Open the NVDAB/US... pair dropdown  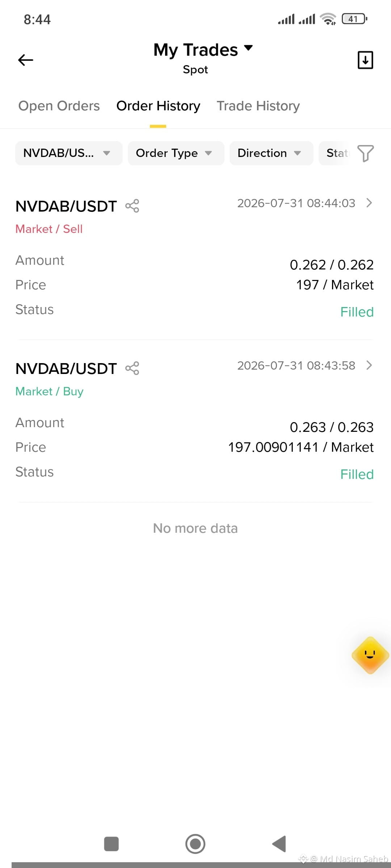69,153
